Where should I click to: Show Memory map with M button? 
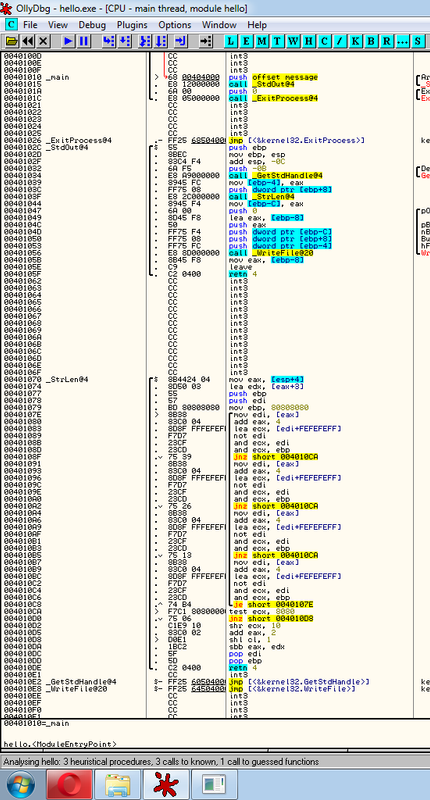[262, 41]
